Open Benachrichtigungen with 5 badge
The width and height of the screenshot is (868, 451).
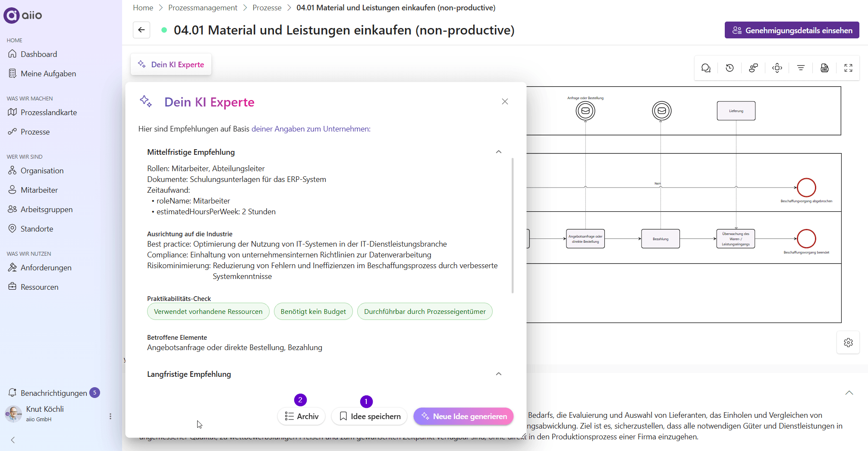click(54, 393)
